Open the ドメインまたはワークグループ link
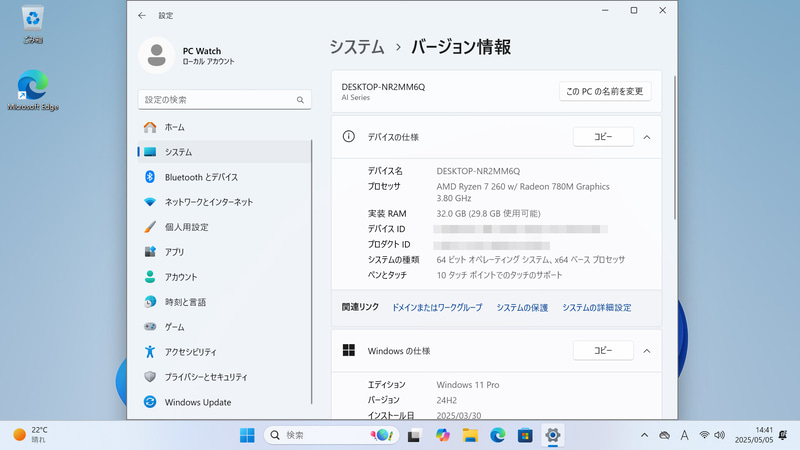 [437, 308]
